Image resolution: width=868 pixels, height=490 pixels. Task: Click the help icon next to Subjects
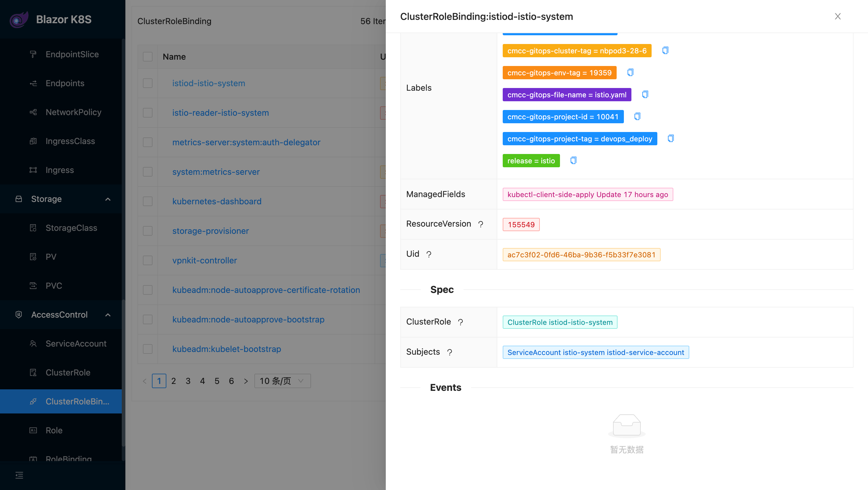pos(449,353)
